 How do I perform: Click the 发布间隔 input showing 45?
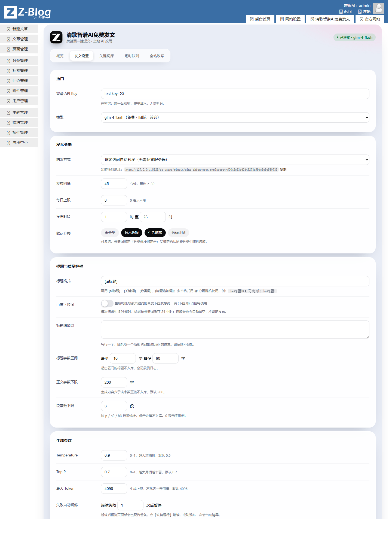click(114, 184)
